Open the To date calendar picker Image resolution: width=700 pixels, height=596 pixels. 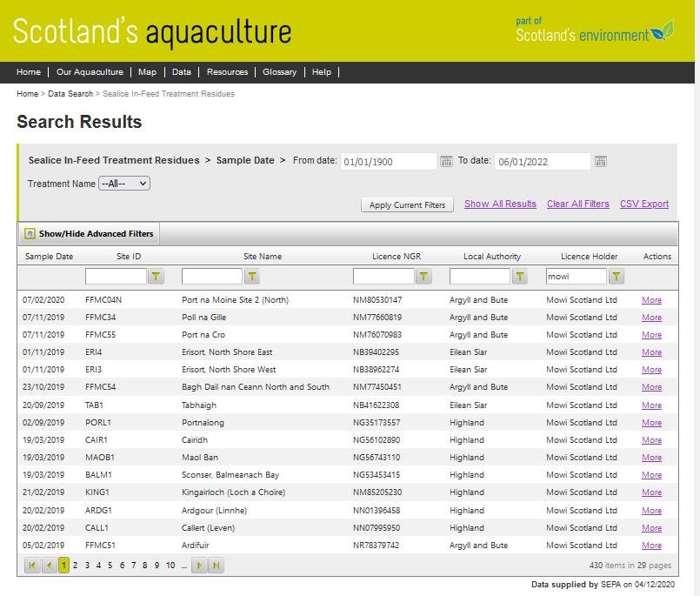point(600,162)
